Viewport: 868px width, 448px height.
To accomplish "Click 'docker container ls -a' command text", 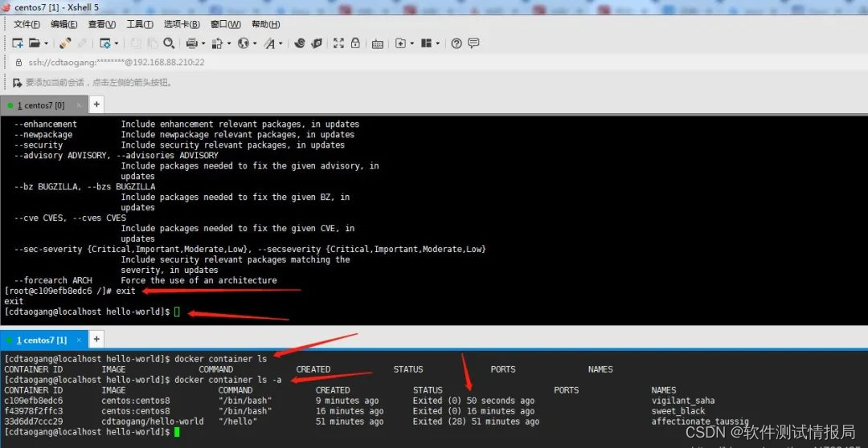I will tap(227, 380).
